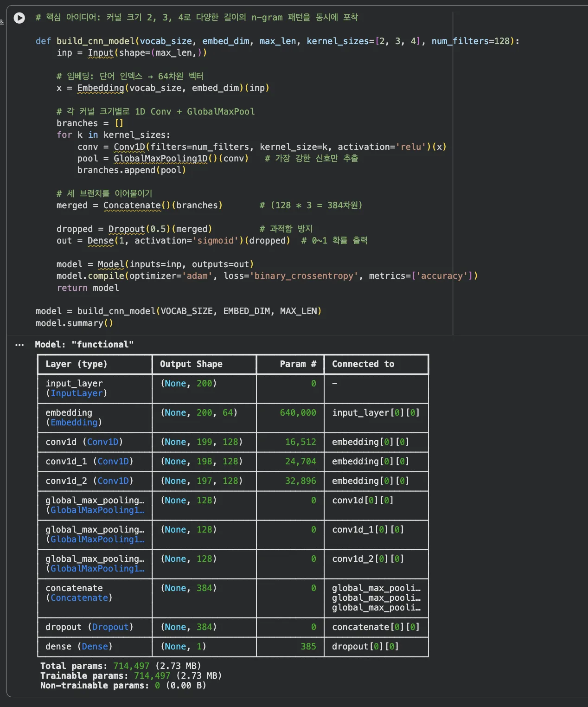Click the embedding param count 640,000

tap(298, 413)
